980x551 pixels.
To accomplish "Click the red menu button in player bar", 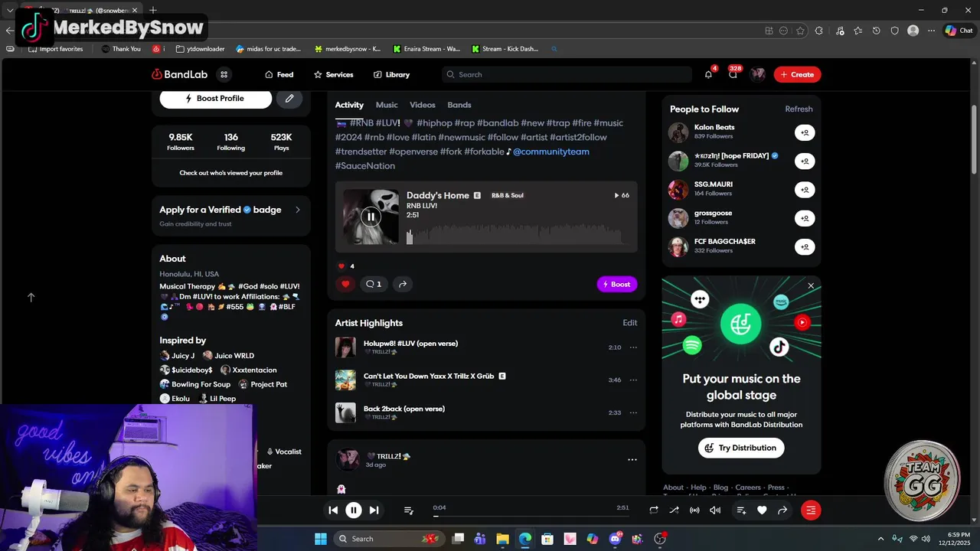I will (x=811, y=510).
